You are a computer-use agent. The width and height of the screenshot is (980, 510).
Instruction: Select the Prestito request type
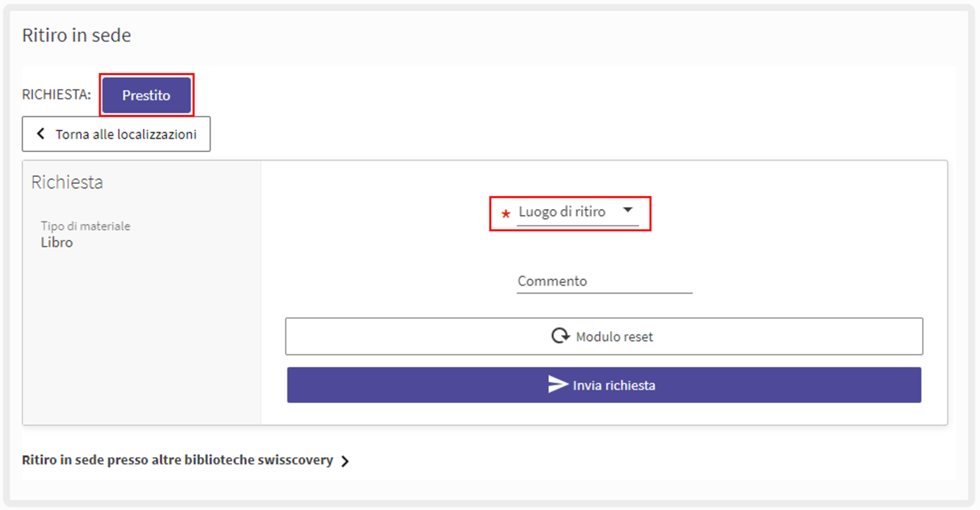coord(146,95)
